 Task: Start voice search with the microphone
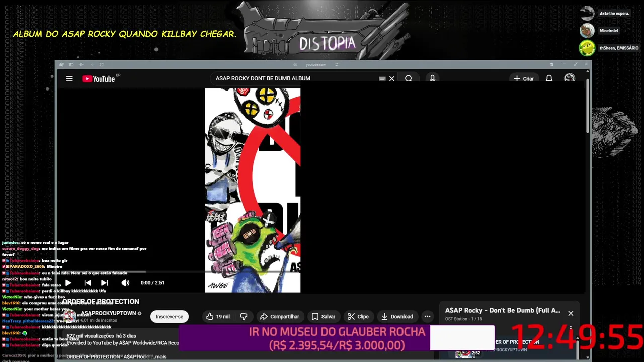[x=432, y=79]
